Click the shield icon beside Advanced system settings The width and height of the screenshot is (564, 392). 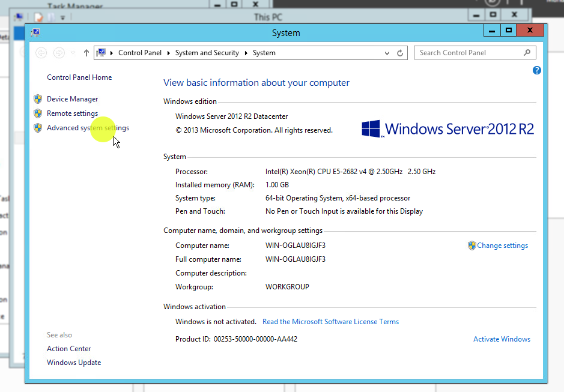[38, 128]
